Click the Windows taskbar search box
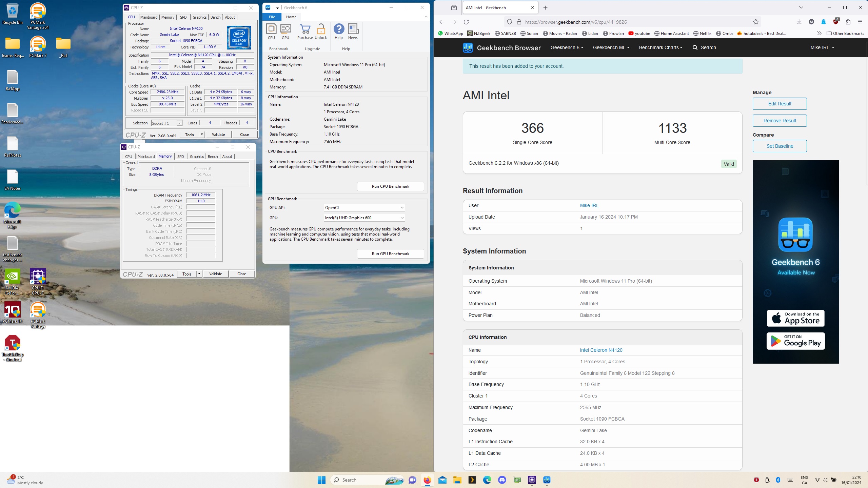Viewport: 868px width, 488px height. pyautogui.click(x=368, y=480)
